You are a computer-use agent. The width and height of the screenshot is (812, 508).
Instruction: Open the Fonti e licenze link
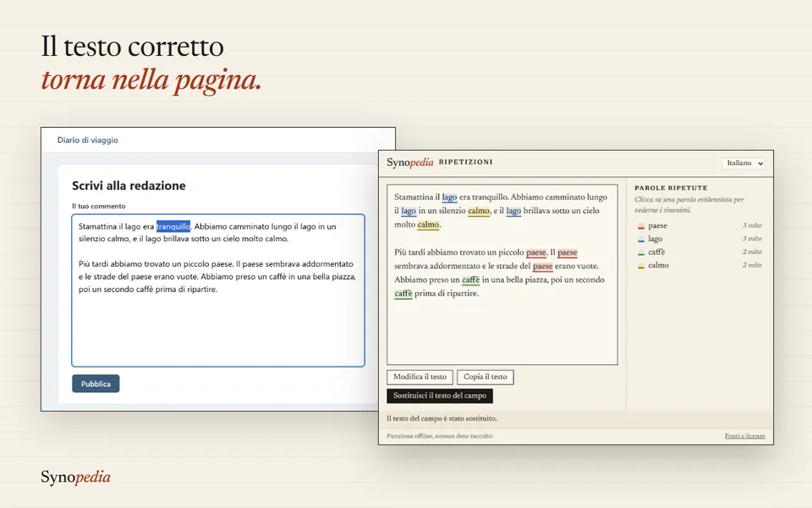click(744, 436)
